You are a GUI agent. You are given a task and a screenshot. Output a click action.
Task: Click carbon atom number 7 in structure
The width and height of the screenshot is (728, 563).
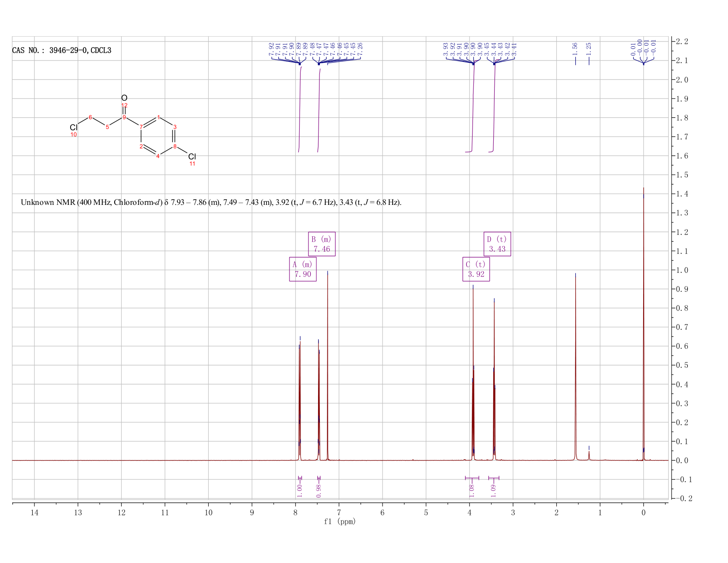tap(141, 127)
